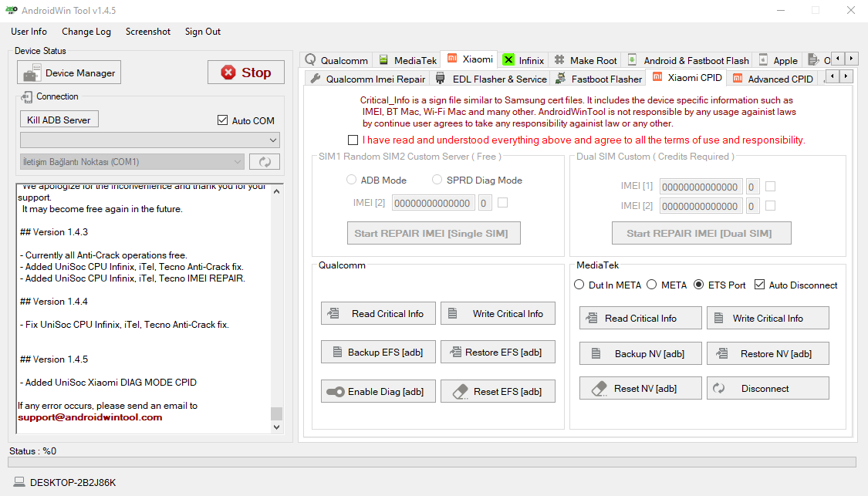Open Device Manager with briefcase icon
The image size is (868, 496).
[69, 73]
